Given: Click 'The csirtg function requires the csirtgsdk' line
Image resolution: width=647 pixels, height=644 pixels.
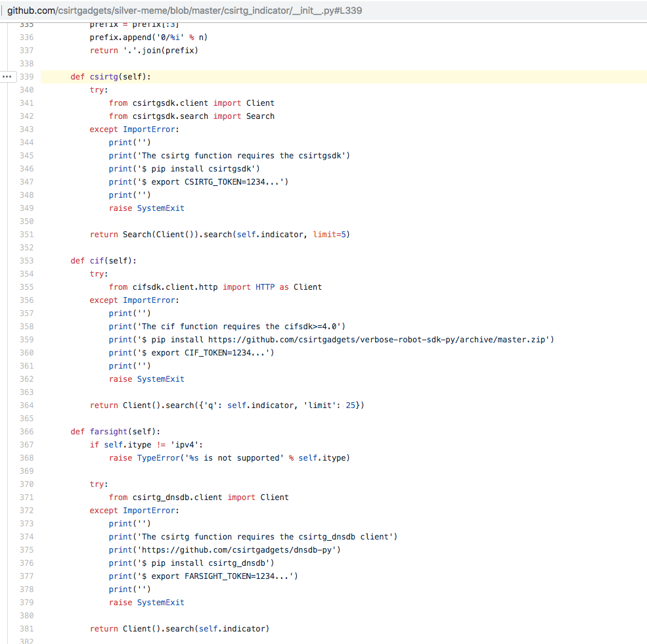Looking at the screenshot, I should coord(229,156).
